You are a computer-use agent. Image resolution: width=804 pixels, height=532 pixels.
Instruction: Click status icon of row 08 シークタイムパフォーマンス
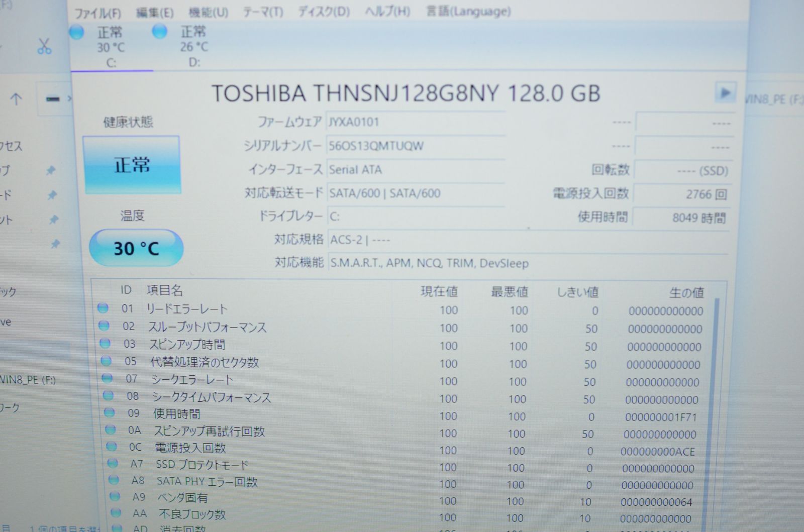click(x=108, y=395)
